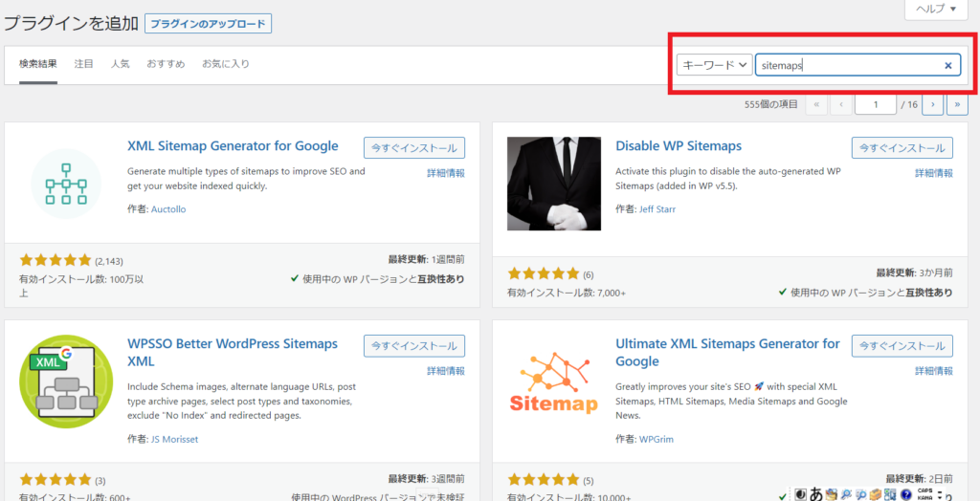Viewport: 980px width, 501px height.
Task: Click the orange Sitemap network logo
Action: 554,381
